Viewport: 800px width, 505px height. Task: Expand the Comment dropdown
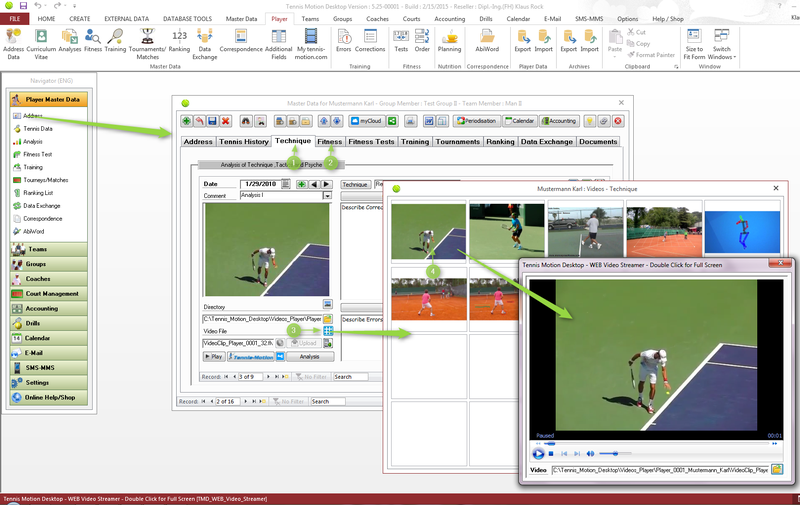click(x=326, y=196)
